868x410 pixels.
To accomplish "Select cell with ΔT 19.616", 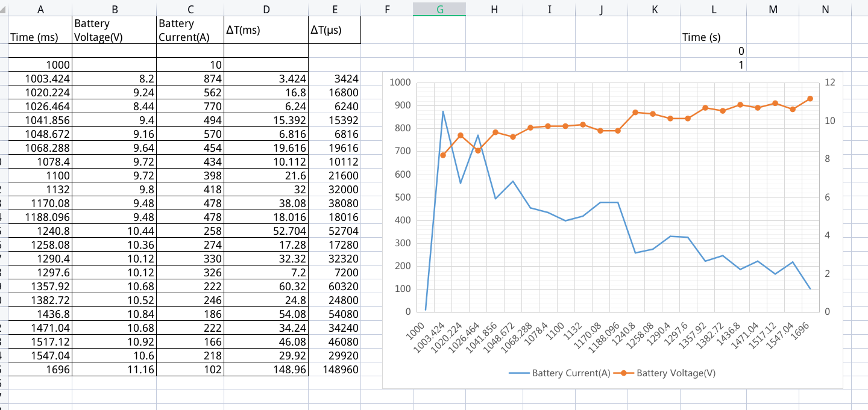I will 266,148.
